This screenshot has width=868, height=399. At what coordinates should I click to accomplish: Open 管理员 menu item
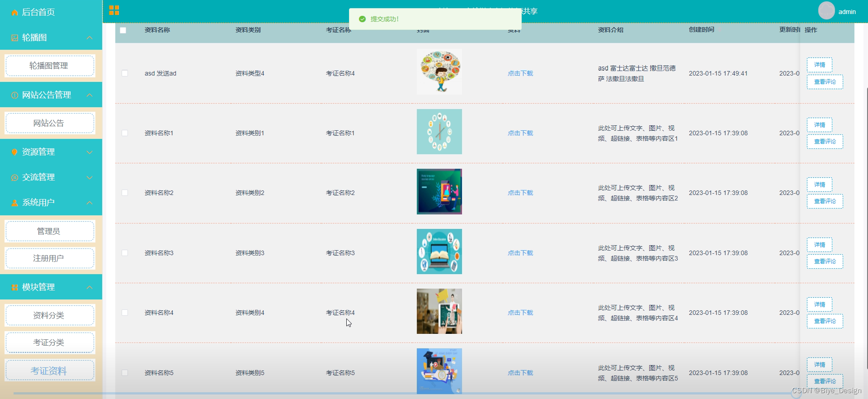click(50, 231)
